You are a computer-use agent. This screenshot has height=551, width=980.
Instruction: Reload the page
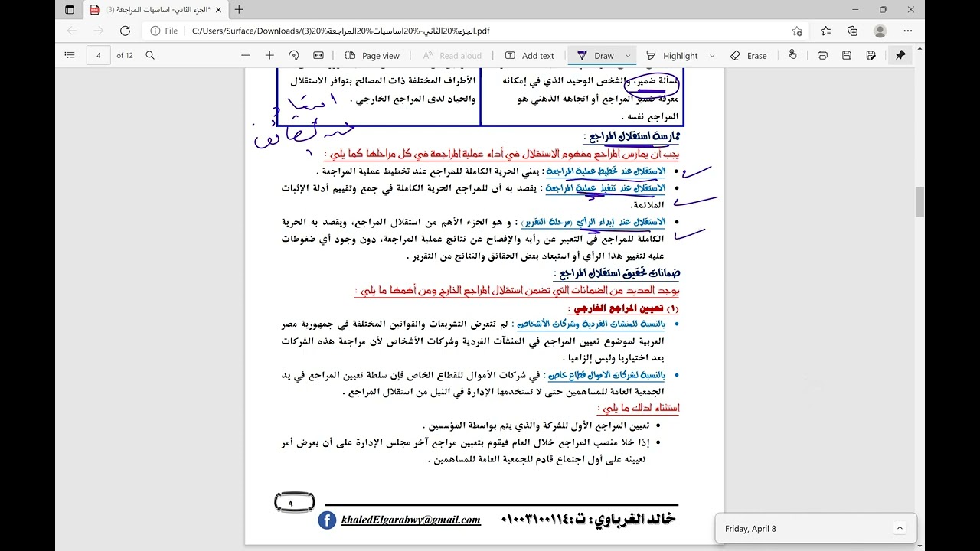pos(126,31)
